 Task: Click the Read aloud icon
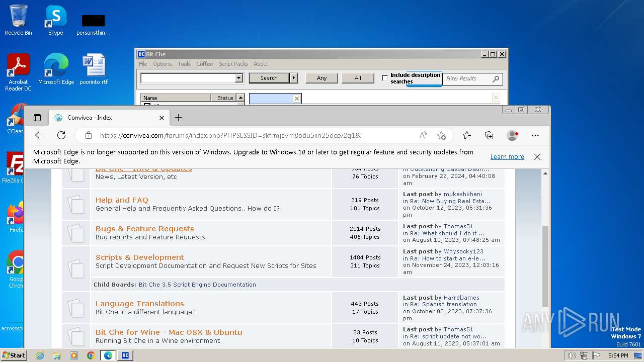click(x=423, y=135)
